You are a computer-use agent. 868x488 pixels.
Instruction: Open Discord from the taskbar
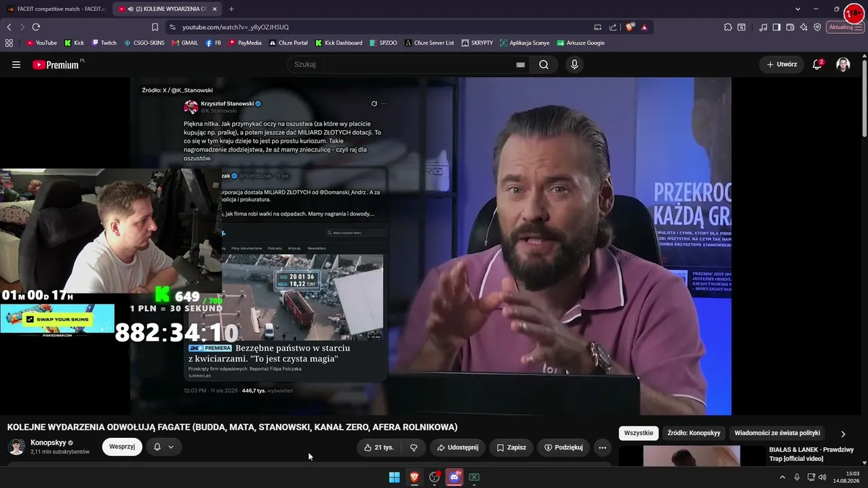click(x=454, y=477)
